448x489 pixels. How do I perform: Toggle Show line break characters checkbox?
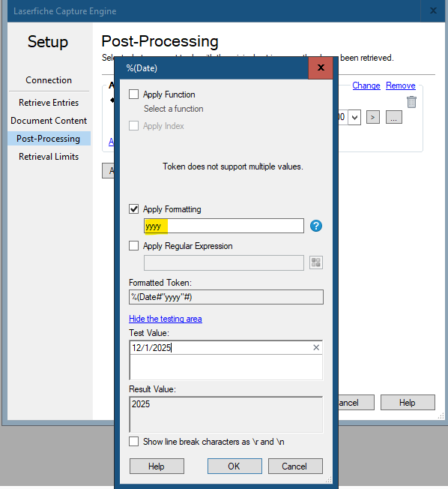click(x=133, y=442)
